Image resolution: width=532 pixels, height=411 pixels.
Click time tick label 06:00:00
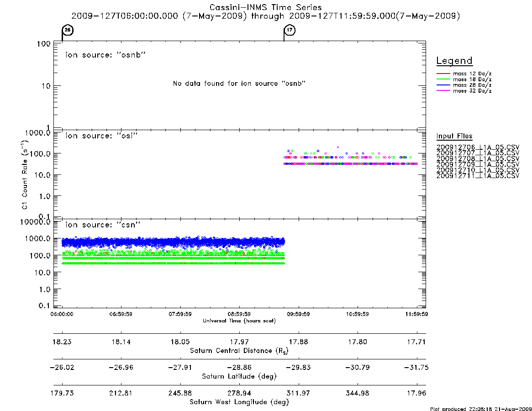pyautogui.click(x=62, y=314)
